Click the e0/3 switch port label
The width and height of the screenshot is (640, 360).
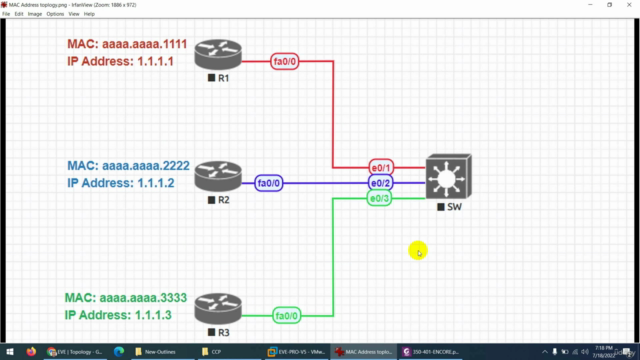(x=379, y=198)
